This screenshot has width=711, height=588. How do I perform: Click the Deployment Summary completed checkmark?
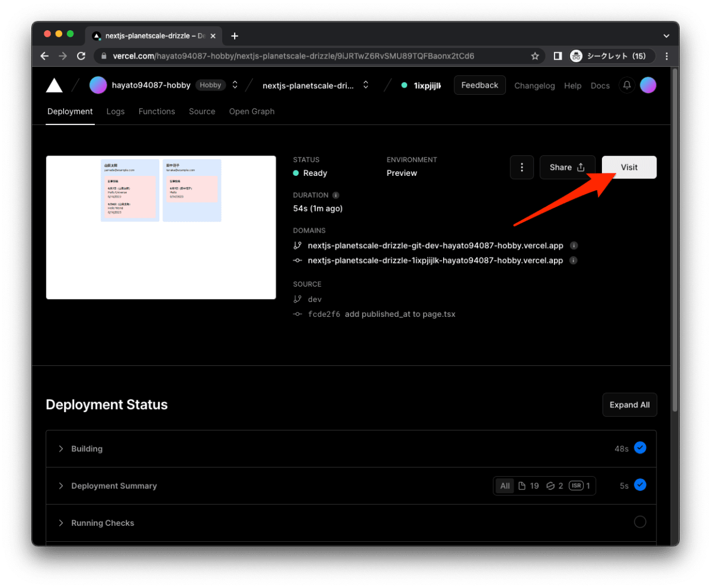point(640,485)
